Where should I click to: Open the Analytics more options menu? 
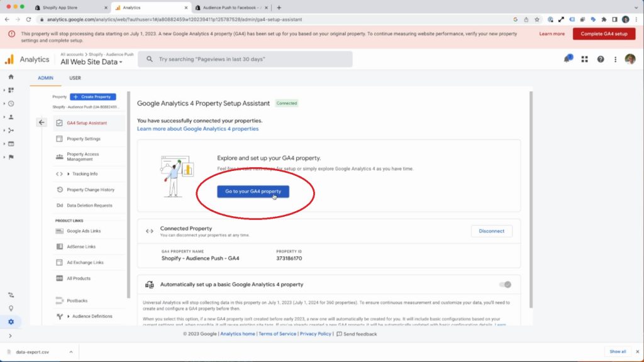[615, 60]
